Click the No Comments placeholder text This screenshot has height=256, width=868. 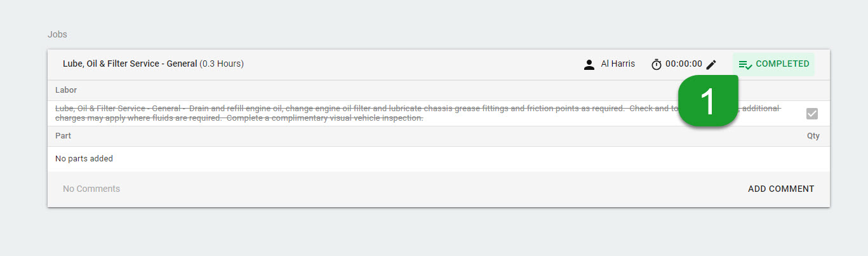(91, 189)
